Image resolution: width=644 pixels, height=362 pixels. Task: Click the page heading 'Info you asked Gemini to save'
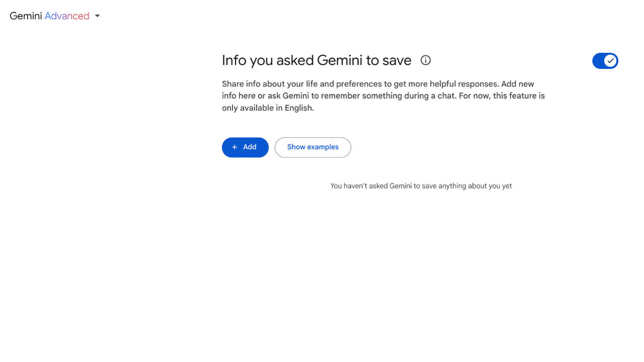(316, 60)
